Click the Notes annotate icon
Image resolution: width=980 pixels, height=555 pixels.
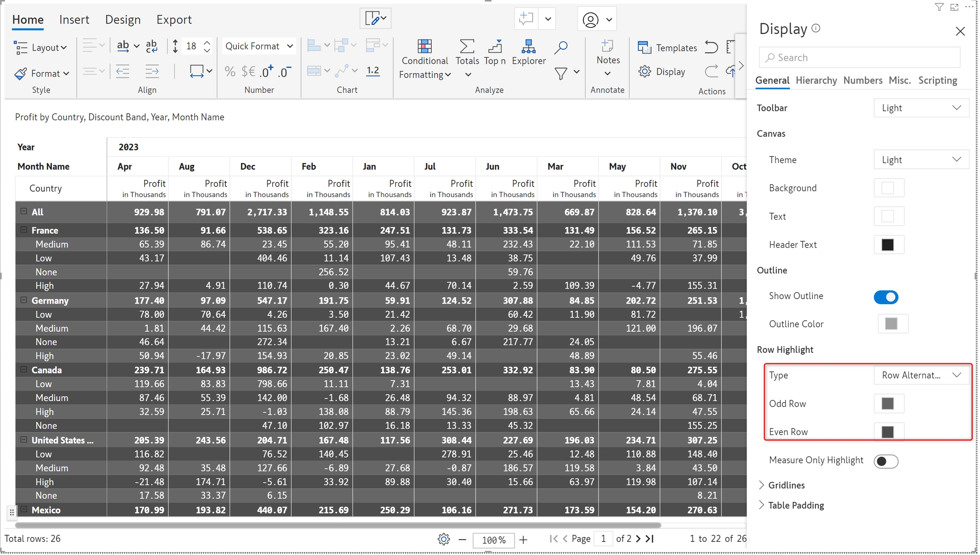tap(607, 46)
